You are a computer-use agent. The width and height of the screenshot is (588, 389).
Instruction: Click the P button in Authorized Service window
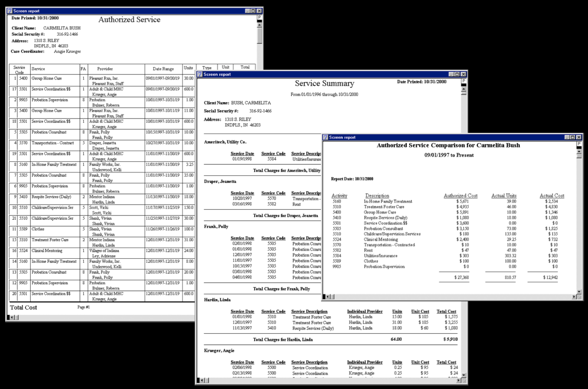coord(259,17)
